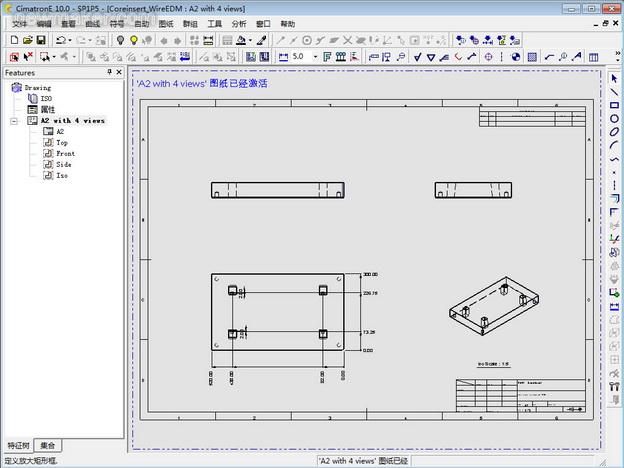The width and height of the screenshot is (624, 468).
Task: Click the yellow light bulb icon
Action: [x=134, y=40]
